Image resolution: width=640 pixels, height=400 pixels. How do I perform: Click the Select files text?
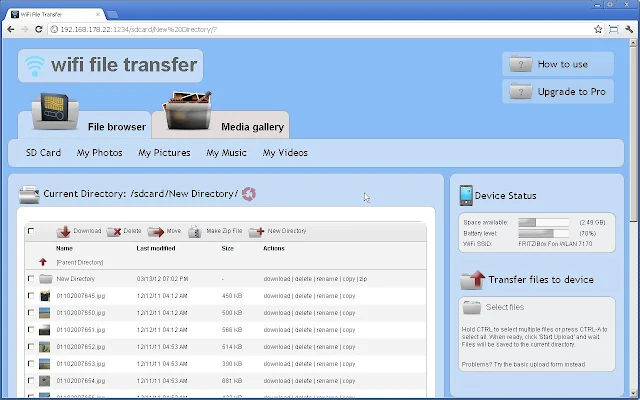pyautogui.click(x=504, y=307)
